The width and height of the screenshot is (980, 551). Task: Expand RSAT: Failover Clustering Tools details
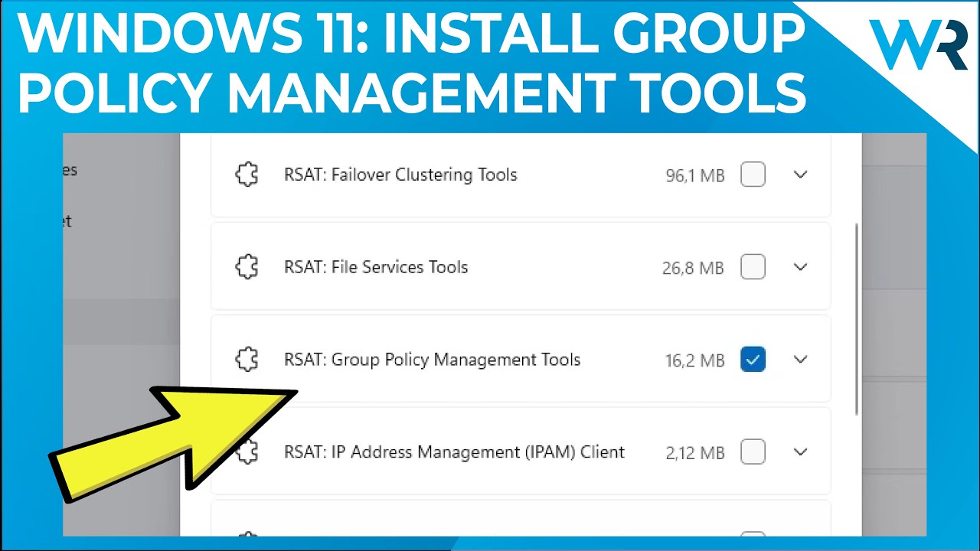(801, 175)
